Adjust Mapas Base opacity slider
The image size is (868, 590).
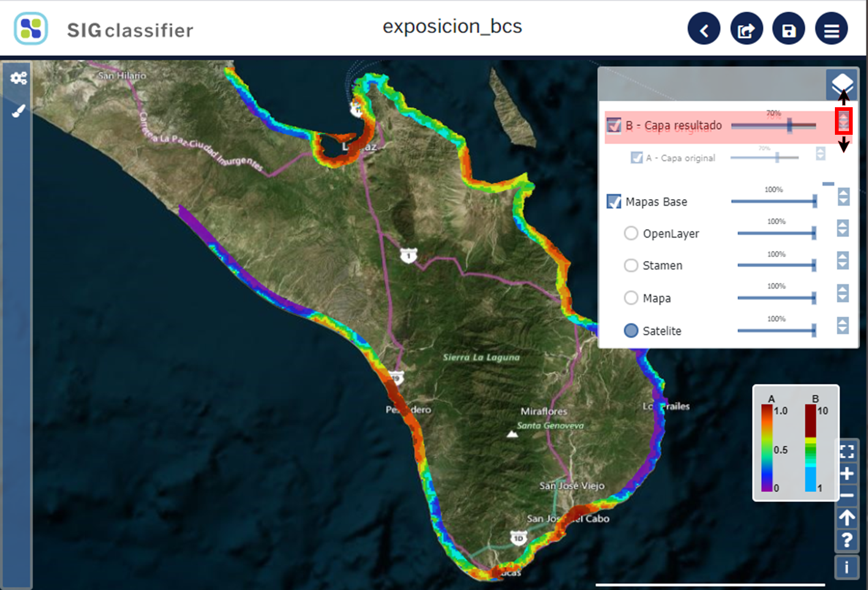[774, 201]
